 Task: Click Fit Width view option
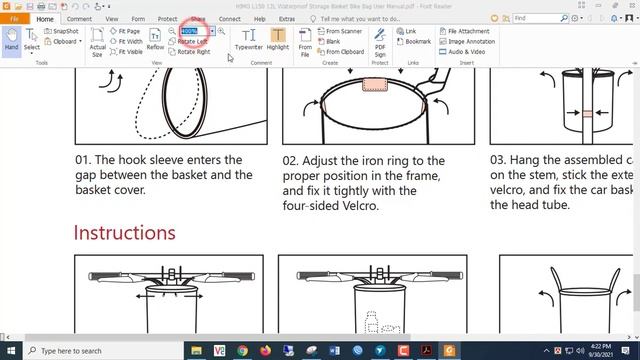[126, 41]
